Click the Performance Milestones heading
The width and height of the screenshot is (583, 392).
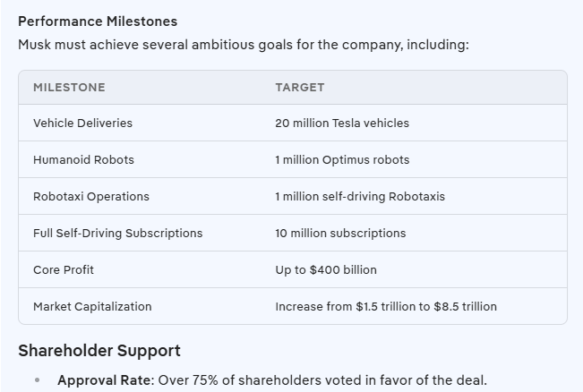98,21
